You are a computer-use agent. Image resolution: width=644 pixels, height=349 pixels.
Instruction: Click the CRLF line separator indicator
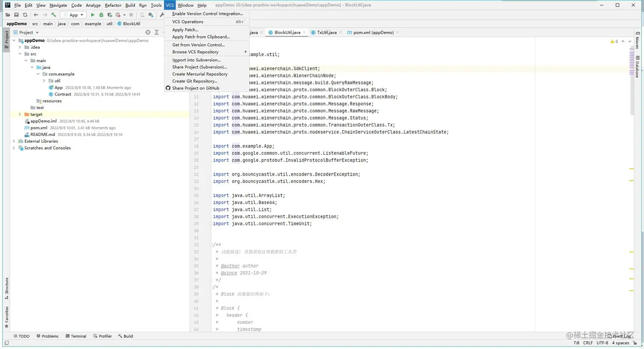(x=588, y=343)
